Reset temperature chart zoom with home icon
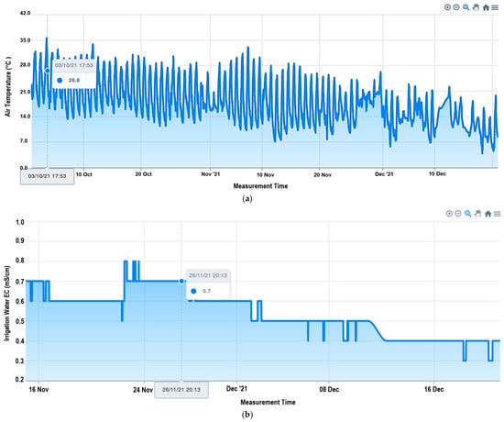Image resolution: width=504 pixels, height=422 pixels. 486,7
